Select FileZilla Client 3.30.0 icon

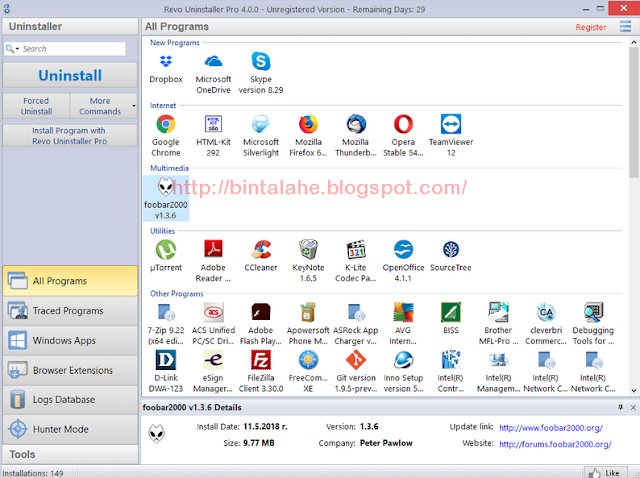point(261,360)
